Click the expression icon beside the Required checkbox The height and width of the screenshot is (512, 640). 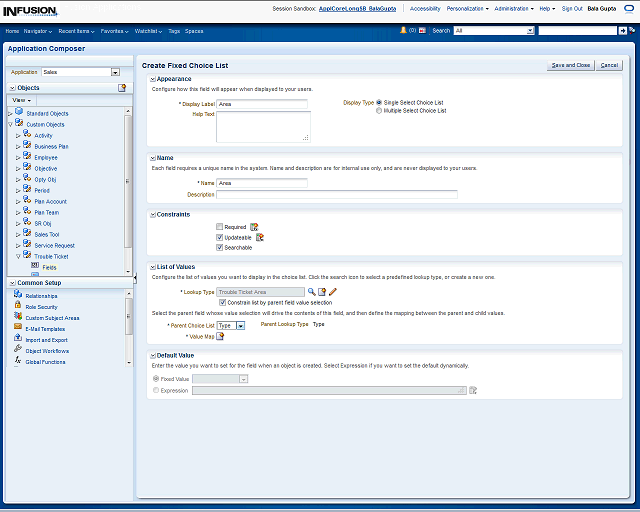[254, 227]
